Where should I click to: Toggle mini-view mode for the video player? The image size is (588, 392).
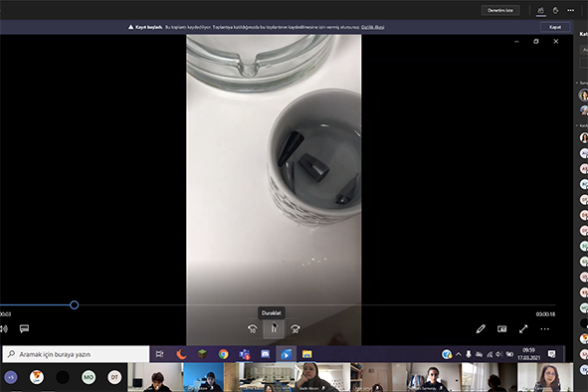(x=501, y=329)
